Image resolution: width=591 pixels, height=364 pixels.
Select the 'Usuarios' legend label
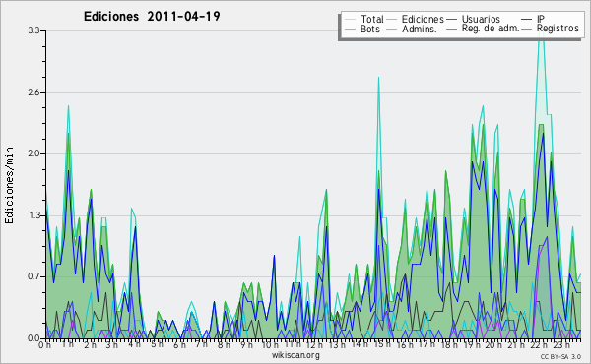pyautogui.click(x=481, y=19)
